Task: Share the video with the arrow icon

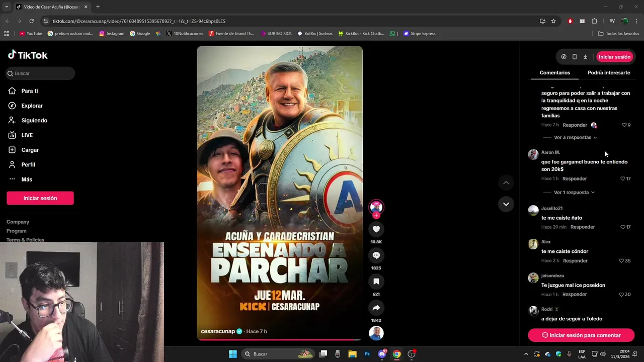Action: 376,308
